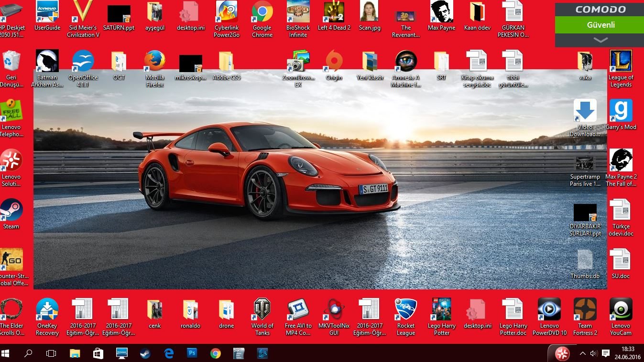Open Lenovo YouCam shortcut
Image resolution: width=644 pixels, height=362 pixels.
pyautogui.click(x=621, y=317)
